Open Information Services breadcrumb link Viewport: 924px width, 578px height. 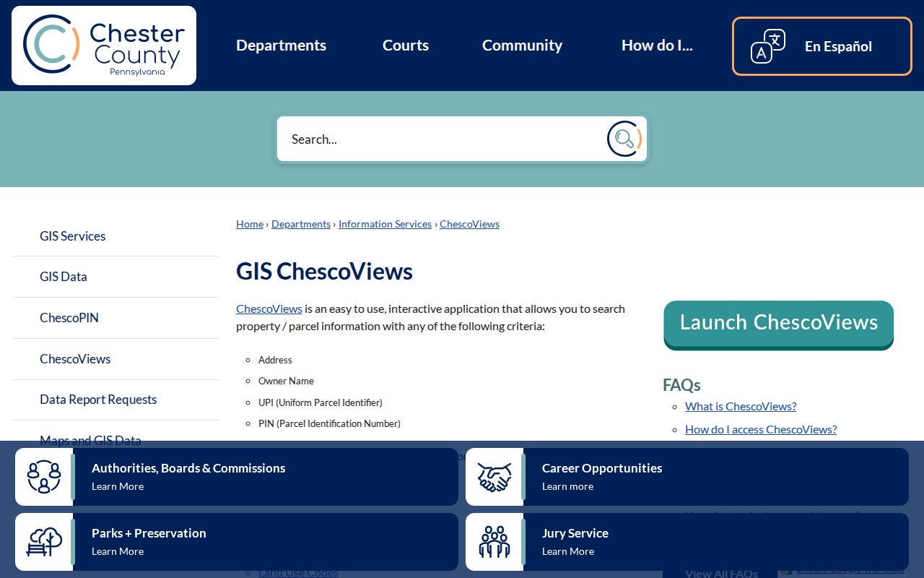(x=385, y=224)
